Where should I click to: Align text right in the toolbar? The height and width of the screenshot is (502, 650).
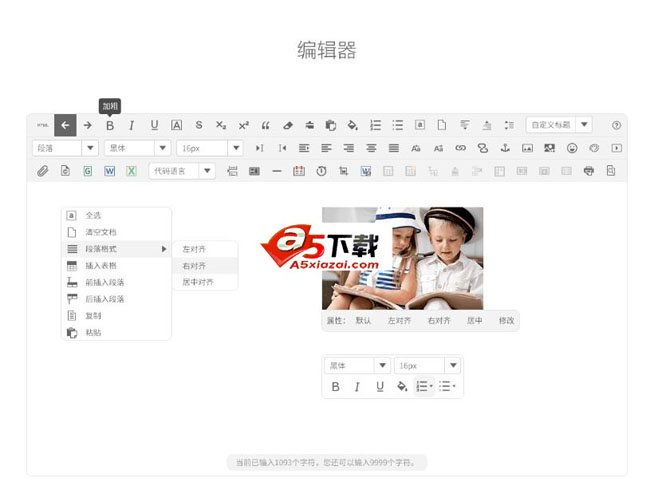[x=349, y=148]
